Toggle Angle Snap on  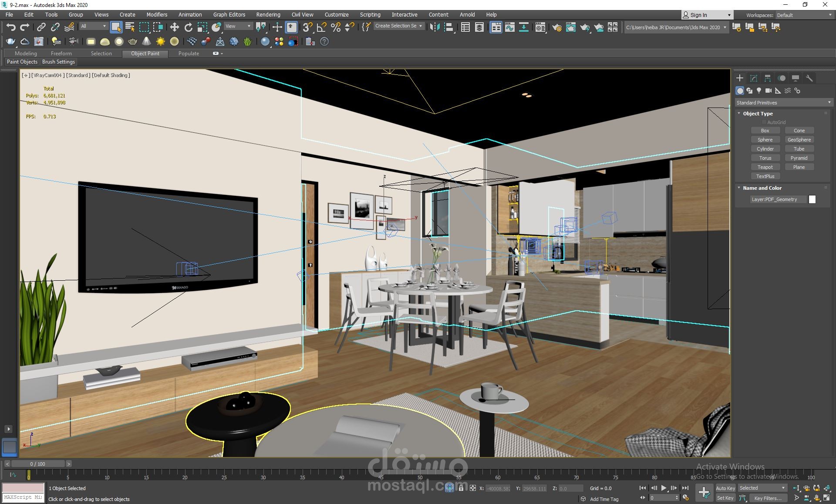point(321,27)
